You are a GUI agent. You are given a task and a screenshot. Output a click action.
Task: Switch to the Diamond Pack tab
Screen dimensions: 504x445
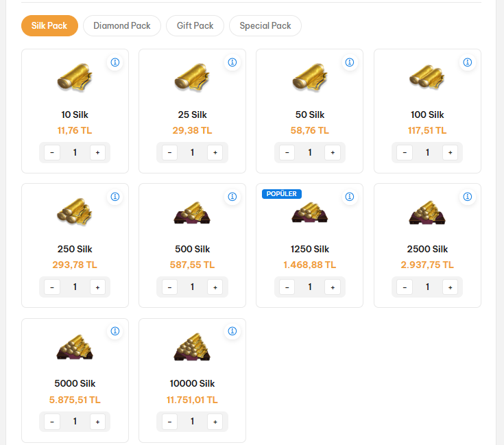(122, 26)
